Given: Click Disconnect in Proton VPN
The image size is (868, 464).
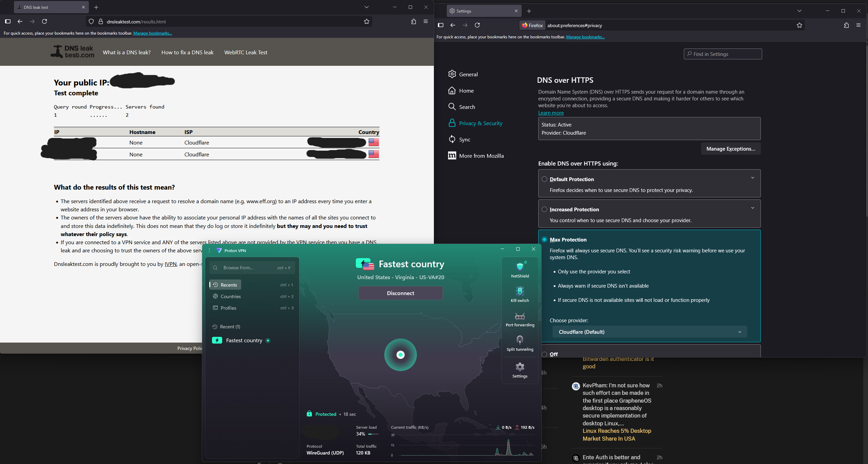Looking at the screenshot, I should point(400,293).
